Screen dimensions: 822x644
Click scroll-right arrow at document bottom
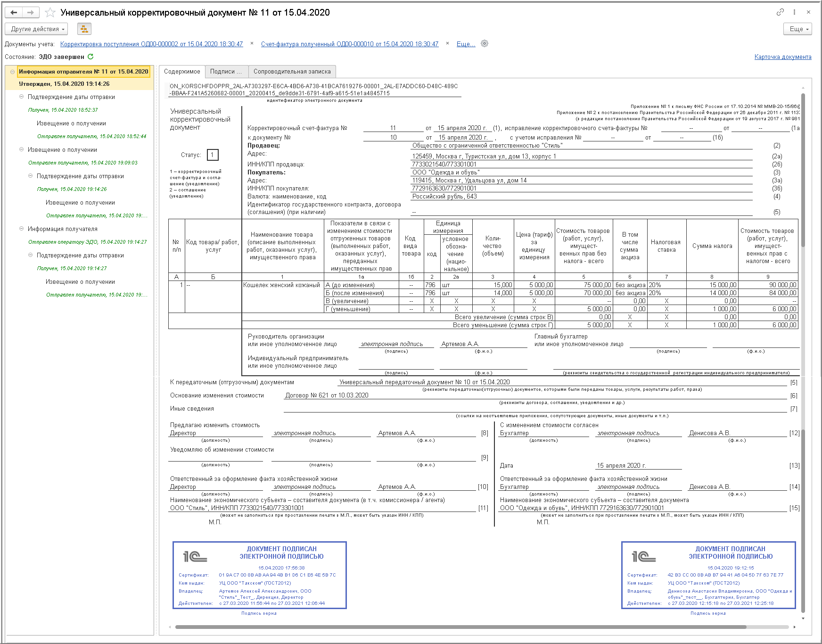[x=794, y=627]
